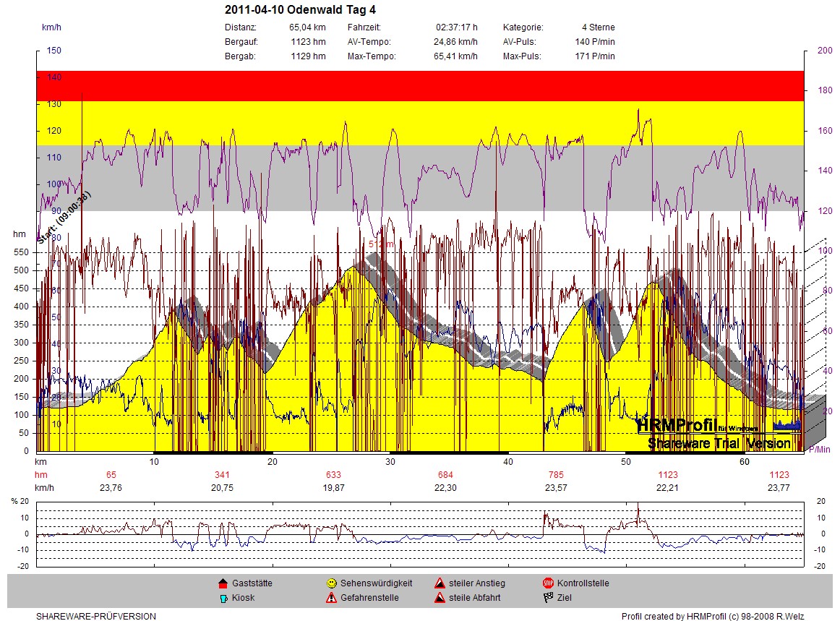Select the Kiosk cup icon
Viewport: 840px width, 621px height.
223,598
